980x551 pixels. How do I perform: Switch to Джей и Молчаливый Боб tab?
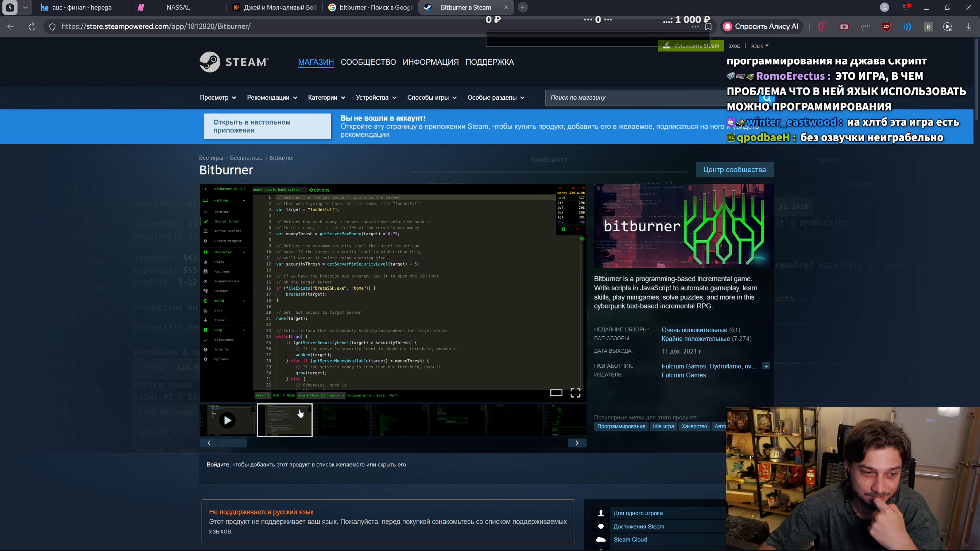click(x=275, y=7)
